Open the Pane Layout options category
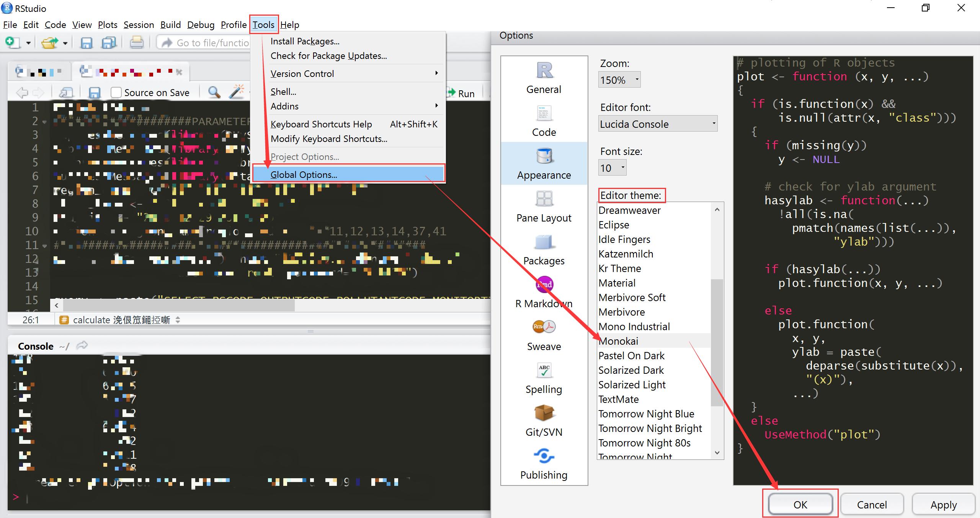Screen dimensions: 980x518 (x=544, y=207)
